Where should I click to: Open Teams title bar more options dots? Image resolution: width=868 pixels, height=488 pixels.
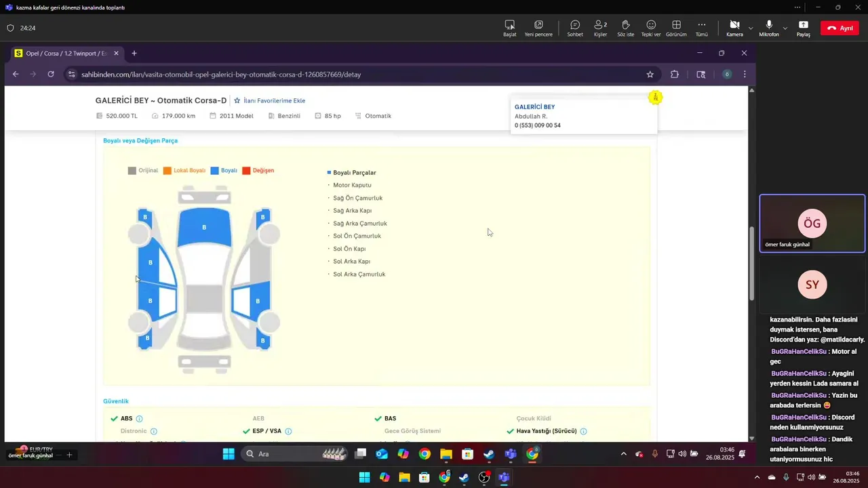tap(797, 7)
